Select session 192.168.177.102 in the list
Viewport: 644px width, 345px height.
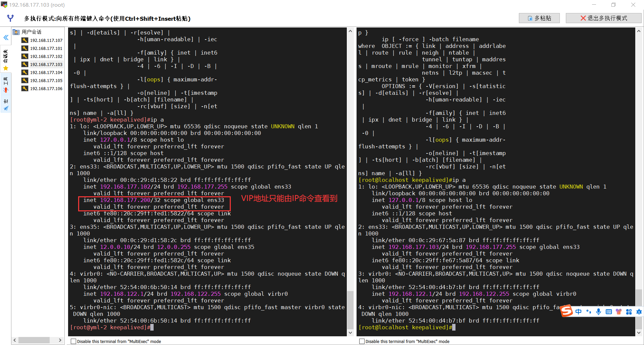click(x=46, y=56)
